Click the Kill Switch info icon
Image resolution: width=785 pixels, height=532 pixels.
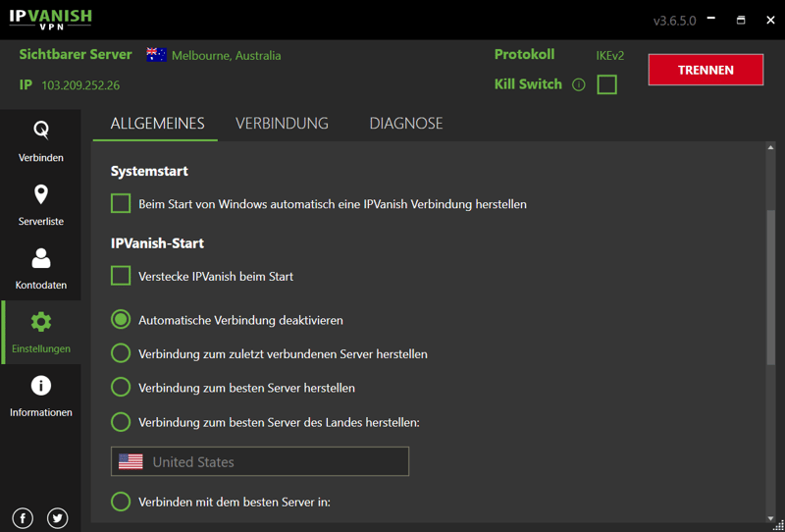(x=579, y=84)
